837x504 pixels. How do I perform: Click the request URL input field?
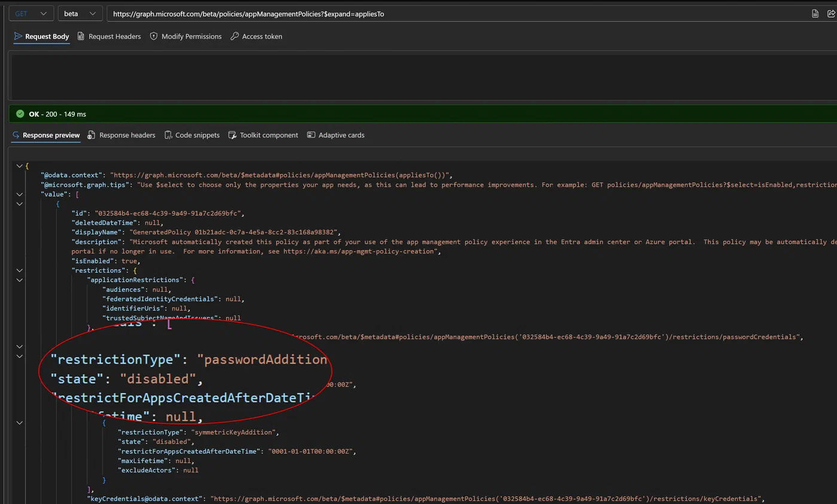pos(454,14)
